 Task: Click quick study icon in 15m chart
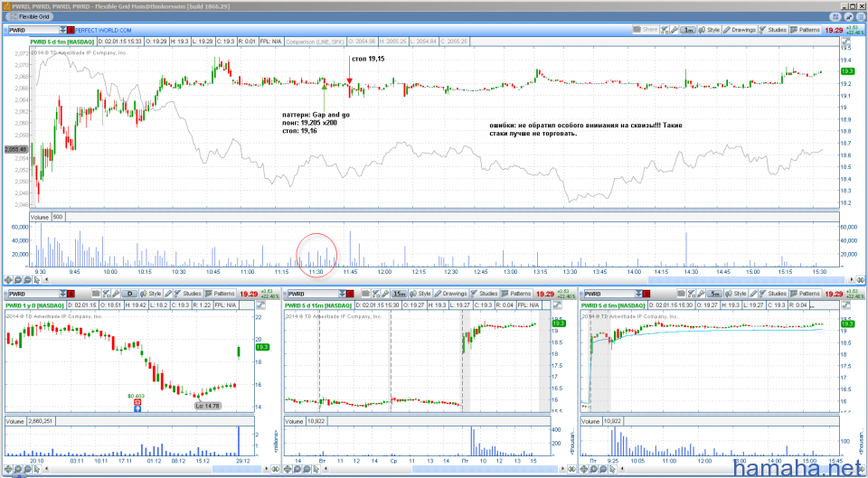(374, 294)
